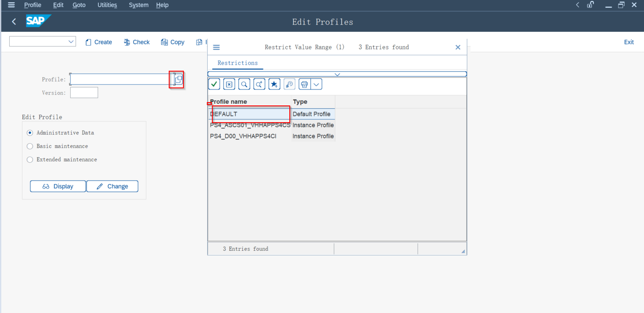
Task: Switch to the Restrictions tab
Action: (237, 63)
